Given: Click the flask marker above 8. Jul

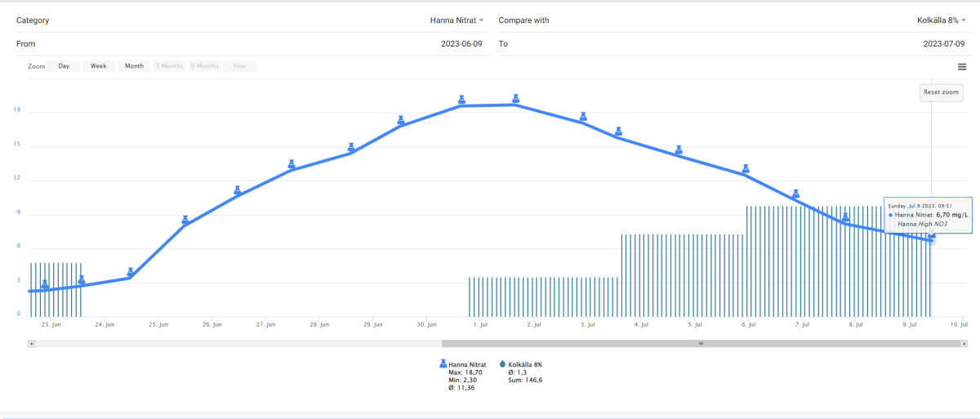Looking at the screenshot, I should tap(846, 217).
